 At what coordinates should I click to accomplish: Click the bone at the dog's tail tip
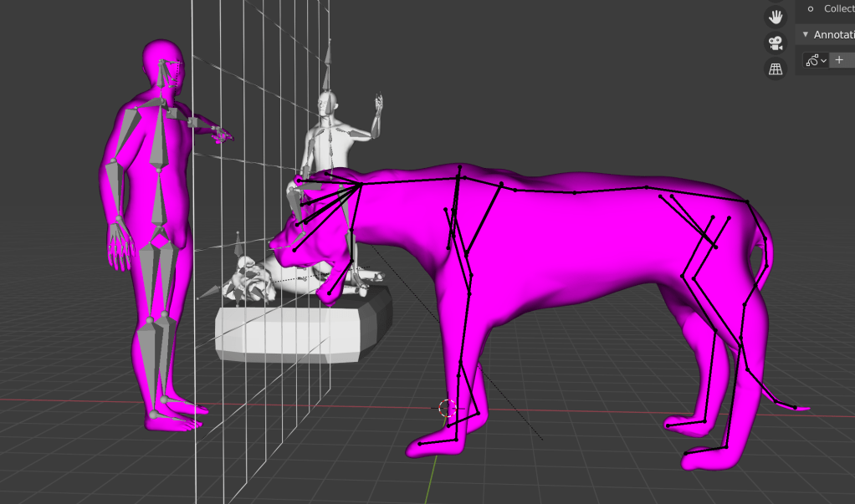[795, 407]
